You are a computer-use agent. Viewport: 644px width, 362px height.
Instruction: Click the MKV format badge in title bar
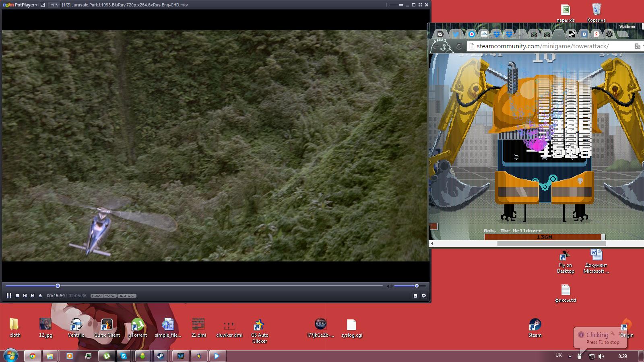tap(54, 5)
